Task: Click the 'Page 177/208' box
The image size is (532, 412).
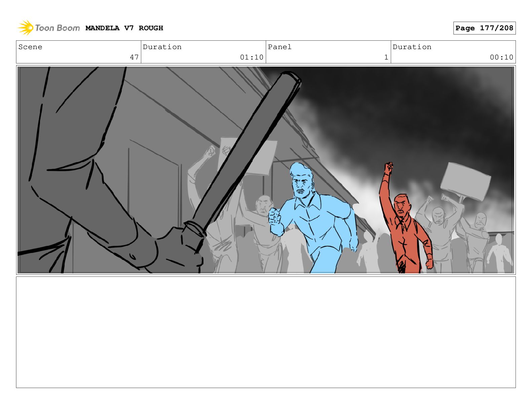Action: click(x=484, y=28)
